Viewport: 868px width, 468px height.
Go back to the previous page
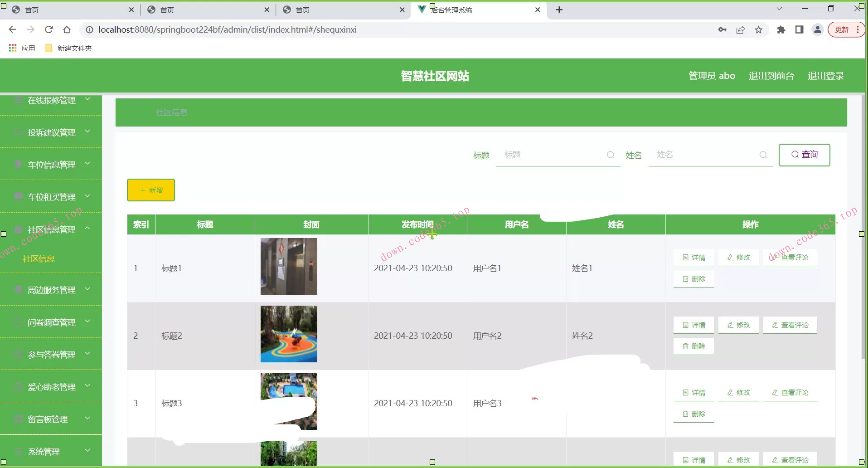tap(13, 29)
